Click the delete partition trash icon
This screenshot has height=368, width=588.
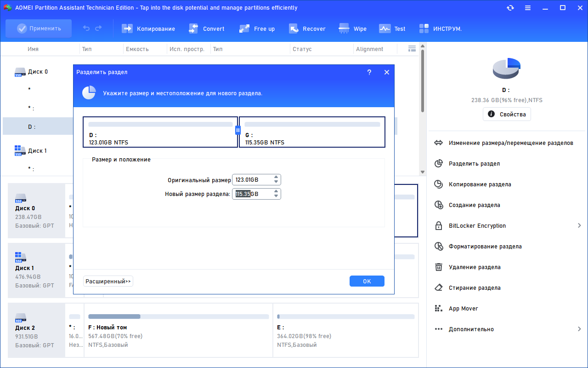click(439, 267)
